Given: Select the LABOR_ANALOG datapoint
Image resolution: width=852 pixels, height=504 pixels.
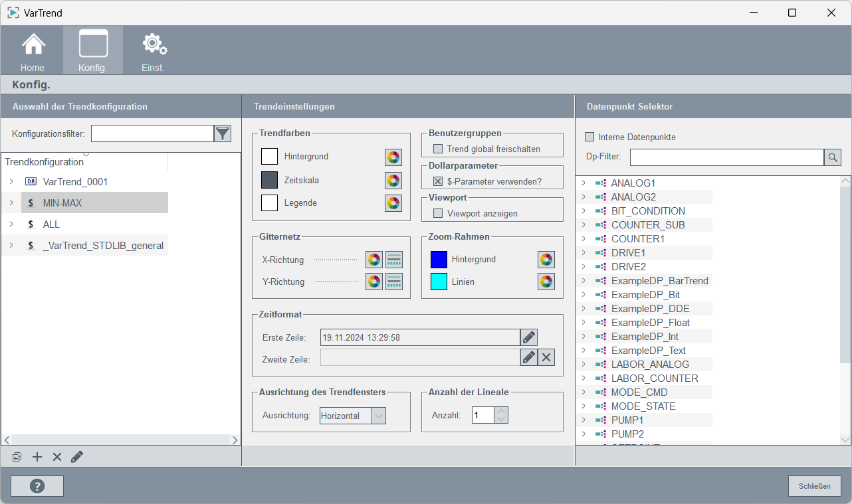Looking at the screenshot, I should point(650,364).
